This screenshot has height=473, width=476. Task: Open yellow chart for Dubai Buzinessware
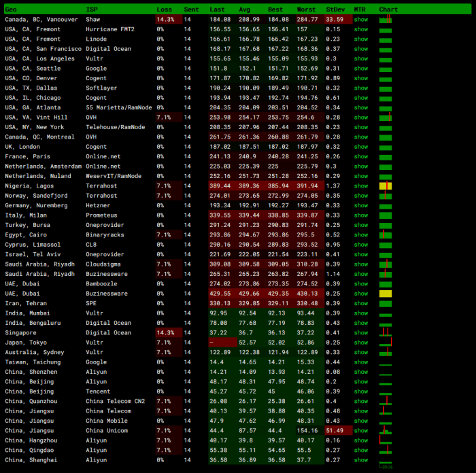pyautogui.click(x=386, y=294)
